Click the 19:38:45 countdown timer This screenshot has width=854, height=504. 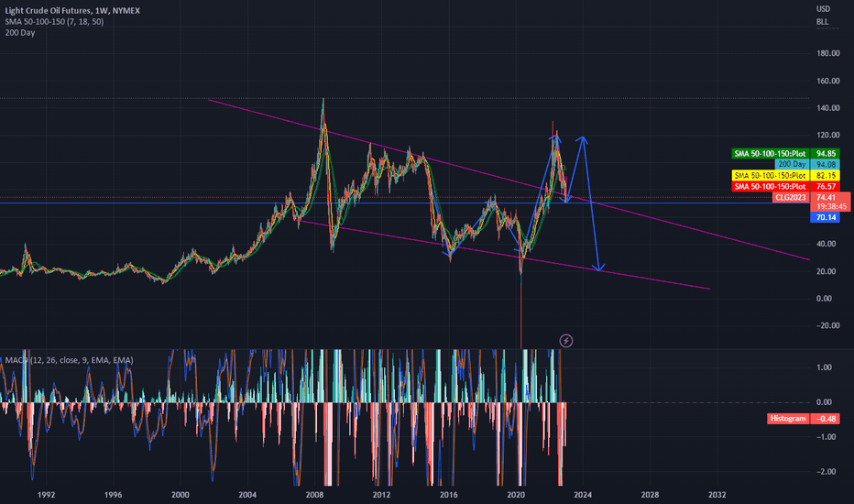point(831,206)
